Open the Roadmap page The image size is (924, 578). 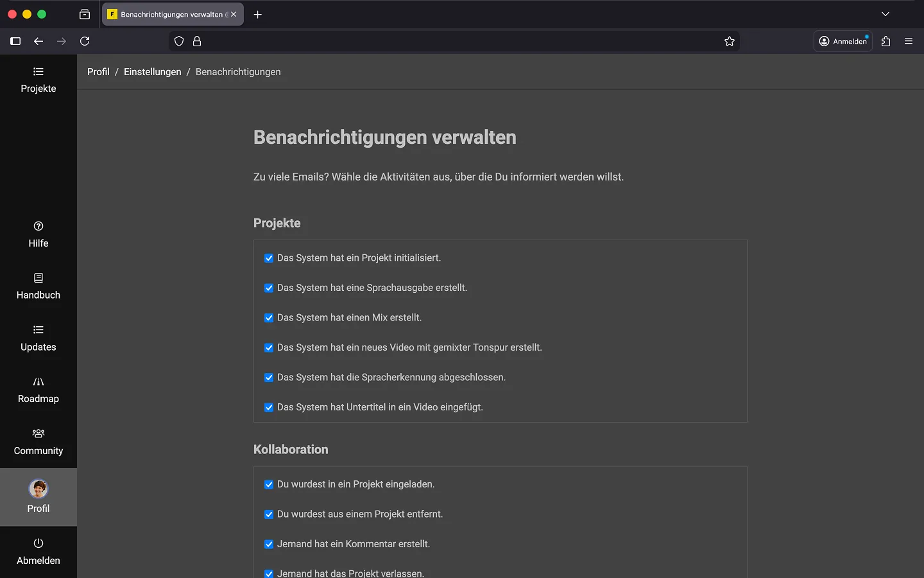(x=38, y=390)
